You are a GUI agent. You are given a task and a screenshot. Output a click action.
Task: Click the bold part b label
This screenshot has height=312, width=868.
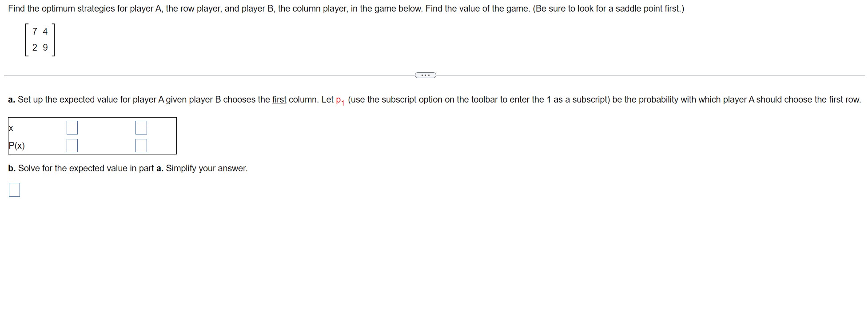pos(11,169)
